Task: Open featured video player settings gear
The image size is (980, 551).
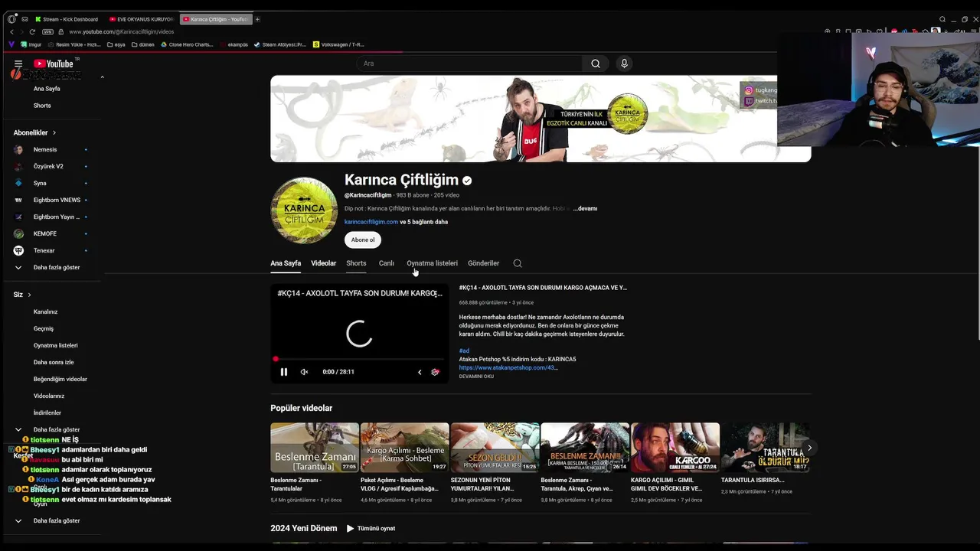Action: point(435,372)
